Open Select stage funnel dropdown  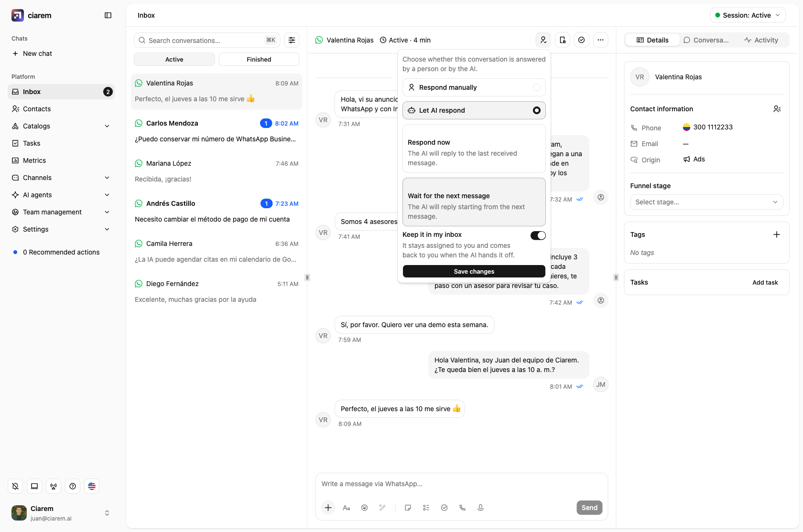coord(706,202)
